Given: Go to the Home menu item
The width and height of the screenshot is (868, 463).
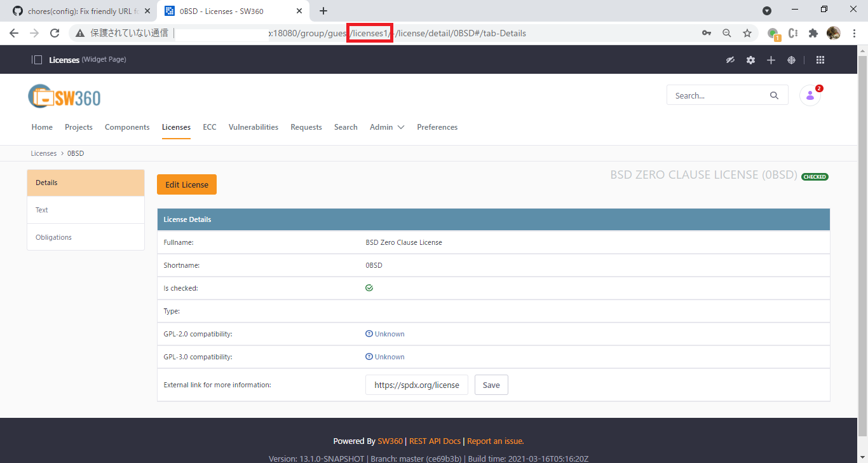Looking at the screenshot, I should click(x=42, y=127).
